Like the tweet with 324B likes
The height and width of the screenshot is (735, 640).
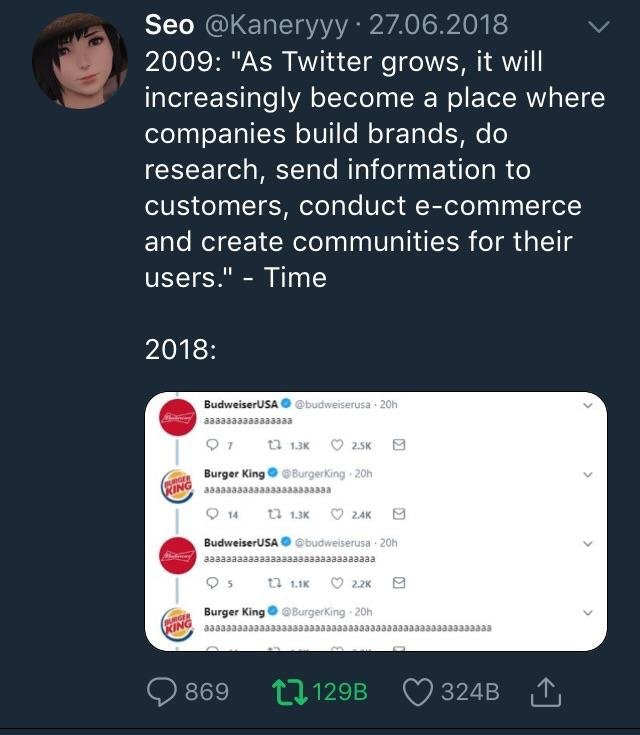(418, 691)
